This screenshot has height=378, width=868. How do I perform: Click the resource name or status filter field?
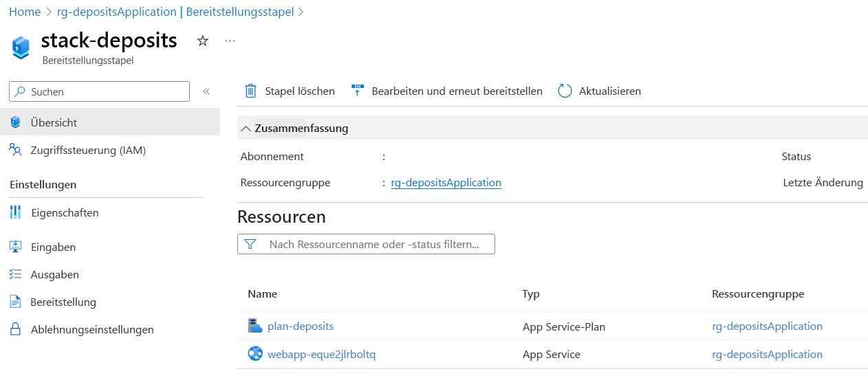coord(366,244)
